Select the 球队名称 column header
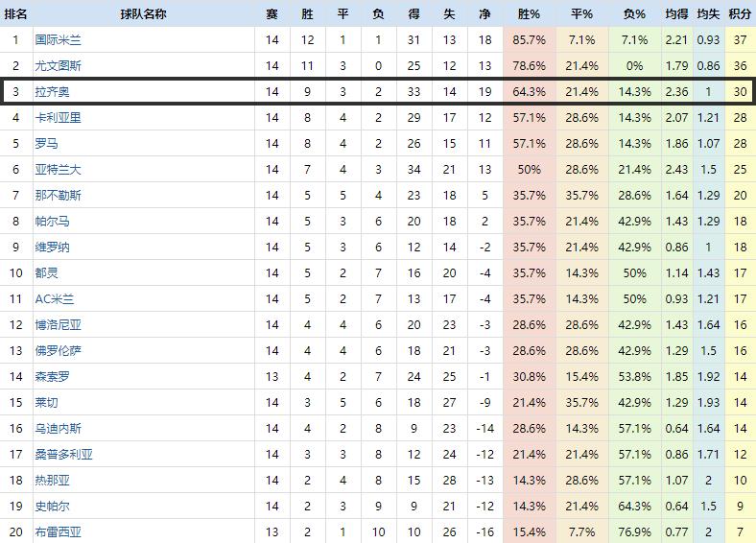 tap(142, 14)
